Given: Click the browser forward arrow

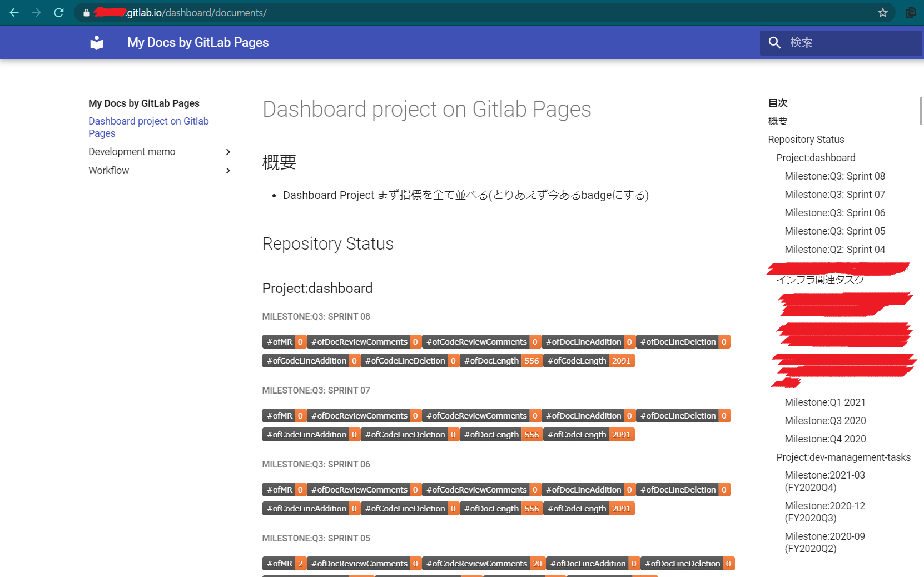Looking at the screenshot, I should [37, 12].
